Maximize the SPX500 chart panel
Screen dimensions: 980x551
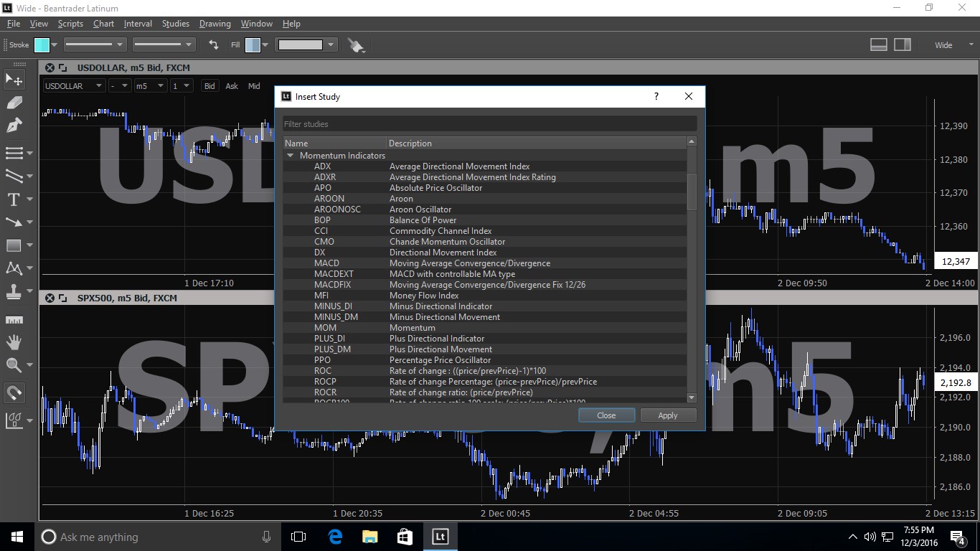point(63,298)
